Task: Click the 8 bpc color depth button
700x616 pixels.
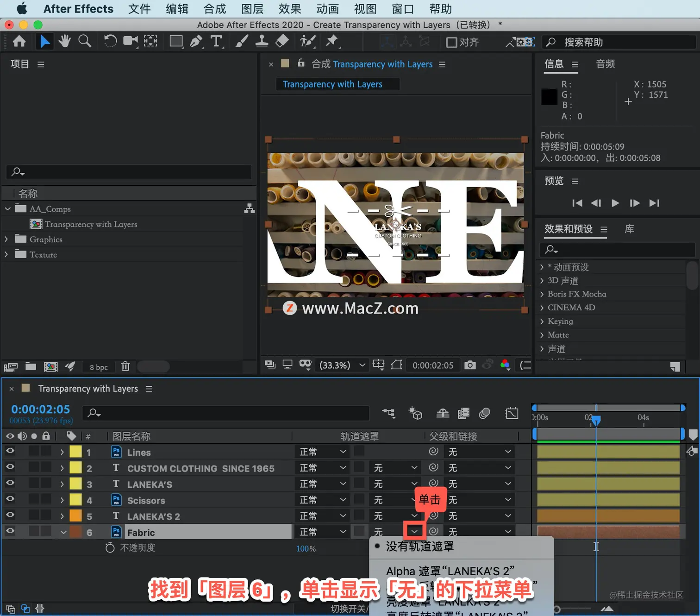Action: (x=99, y=367)
